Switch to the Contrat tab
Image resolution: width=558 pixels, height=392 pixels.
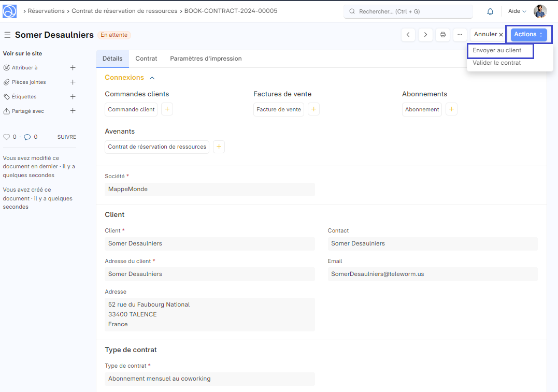pos(146,59)
